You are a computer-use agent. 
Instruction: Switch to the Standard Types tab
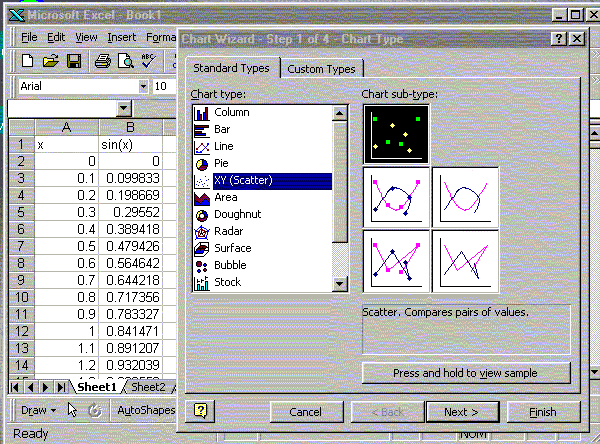point(232,68)
